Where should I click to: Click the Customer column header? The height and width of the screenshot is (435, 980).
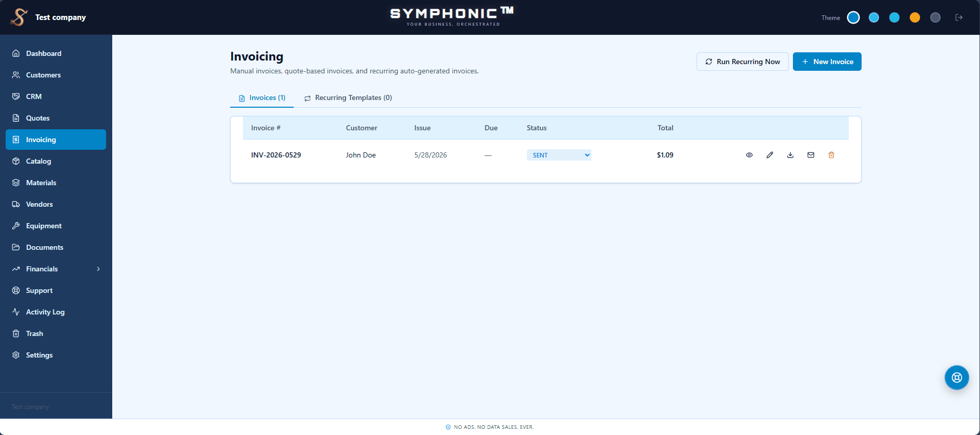pos(361,128)
